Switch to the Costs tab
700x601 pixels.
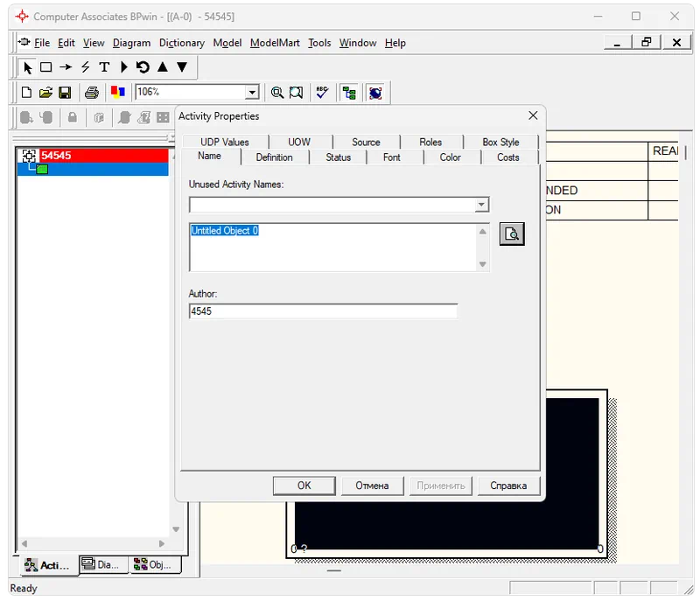click(508, 157)
